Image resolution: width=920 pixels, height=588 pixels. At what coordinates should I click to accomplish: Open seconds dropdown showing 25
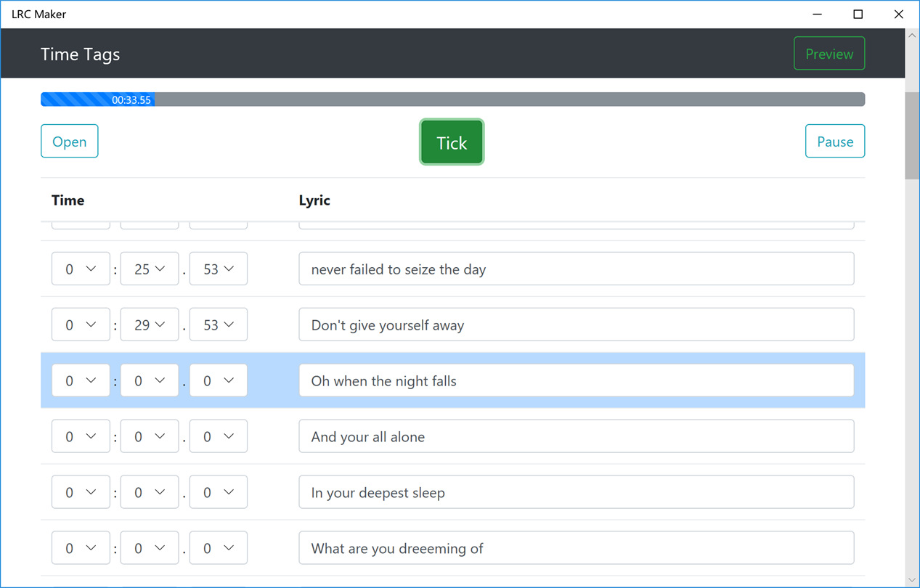coord(150,269)
